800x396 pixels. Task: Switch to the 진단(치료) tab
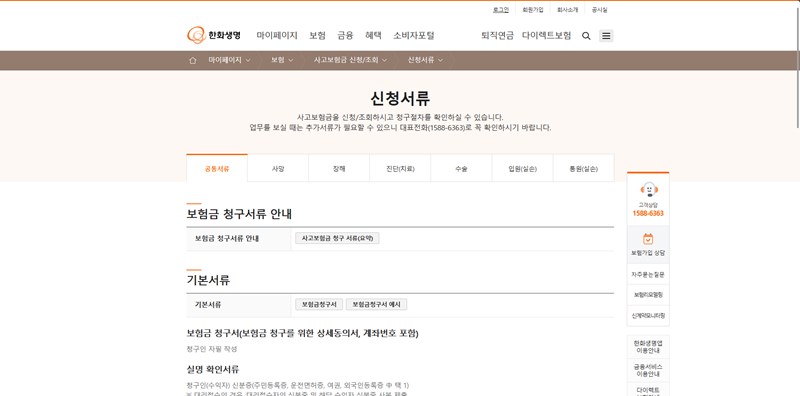coord(400,168)
